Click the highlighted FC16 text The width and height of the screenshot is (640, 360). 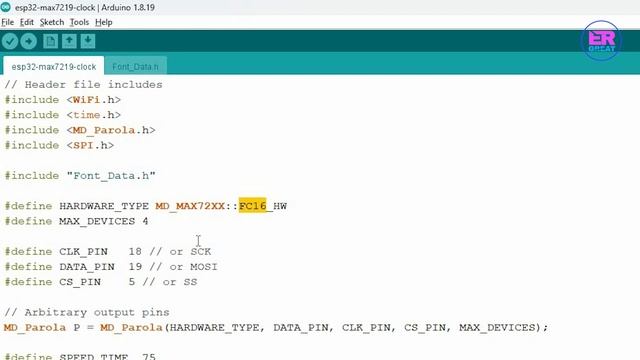(x=253, y=206)
